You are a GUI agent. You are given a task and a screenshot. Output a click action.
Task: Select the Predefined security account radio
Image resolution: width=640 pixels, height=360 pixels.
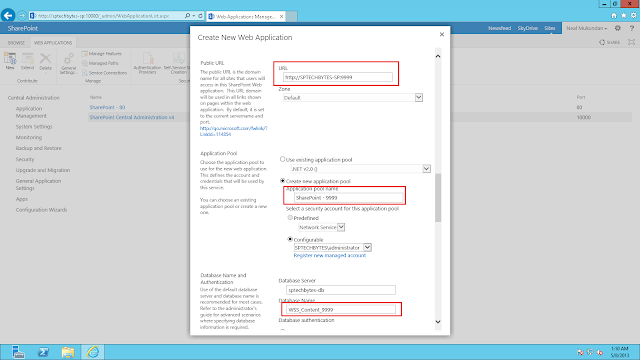[290, 218]
